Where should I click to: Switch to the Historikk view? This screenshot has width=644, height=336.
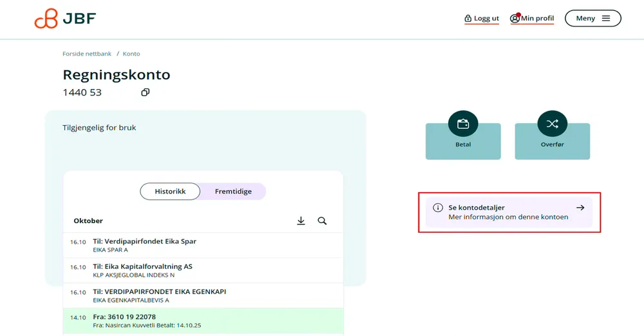tap(170, 192)
